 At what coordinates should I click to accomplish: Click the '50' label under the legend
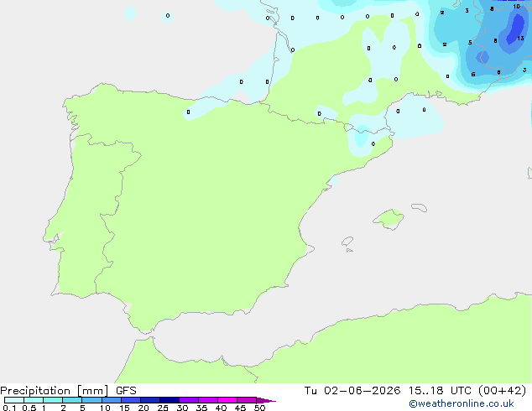pos(259,408)
